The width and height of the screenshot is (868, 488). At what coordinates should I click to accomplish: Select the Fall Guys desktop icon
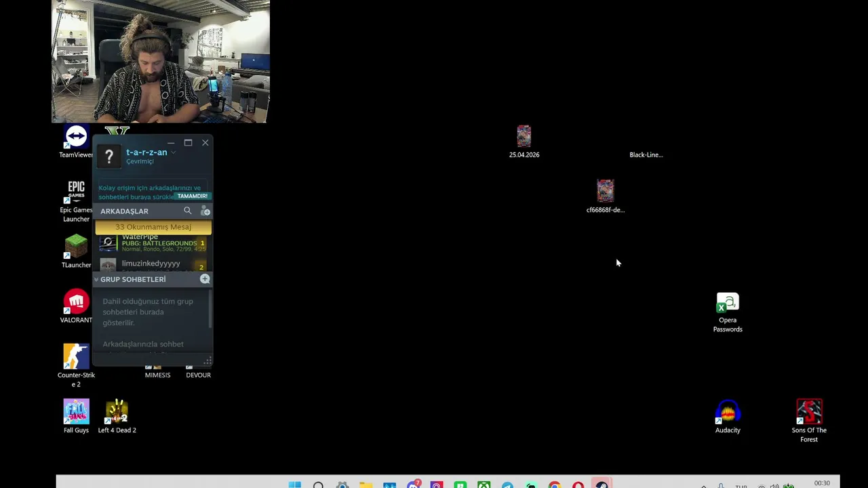[76, 416]
